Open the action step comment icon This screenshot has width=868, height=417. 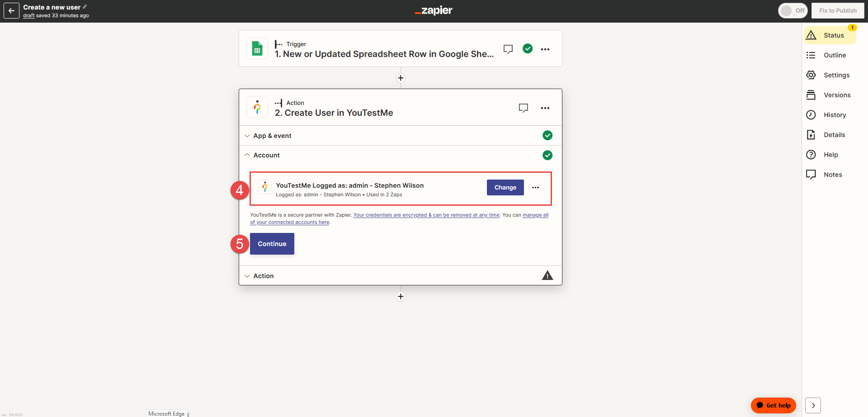(x=524, y=108)
